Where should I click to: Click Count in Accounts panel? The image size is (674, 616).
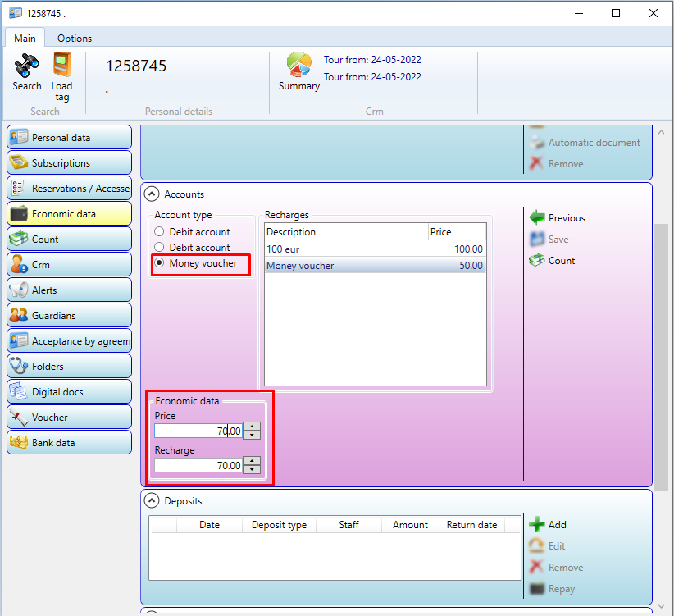coord(553,261)
